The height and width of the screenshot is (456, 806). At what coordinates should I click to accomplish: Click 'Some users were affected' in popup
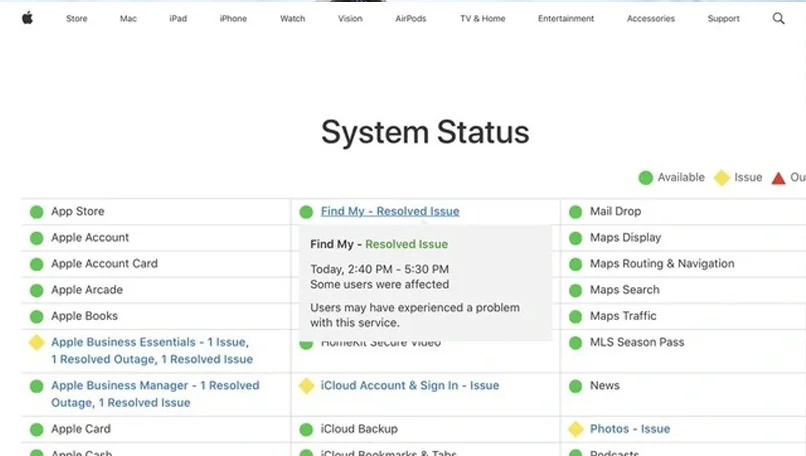379,284
